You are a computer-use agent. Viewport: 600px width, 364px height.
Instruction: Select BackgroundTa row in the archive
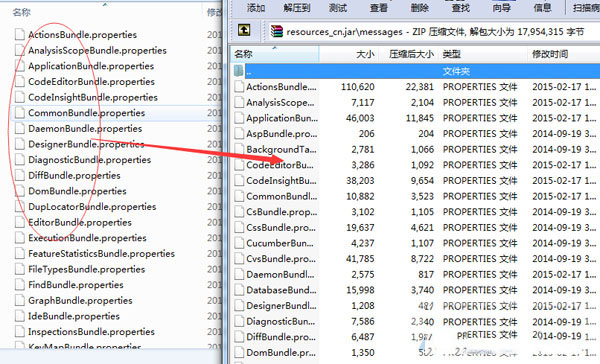(416, 149)
